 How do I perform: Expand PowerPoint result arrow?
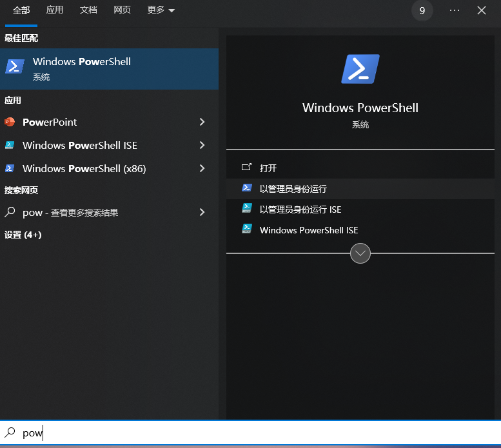click(x=202, y=122)
